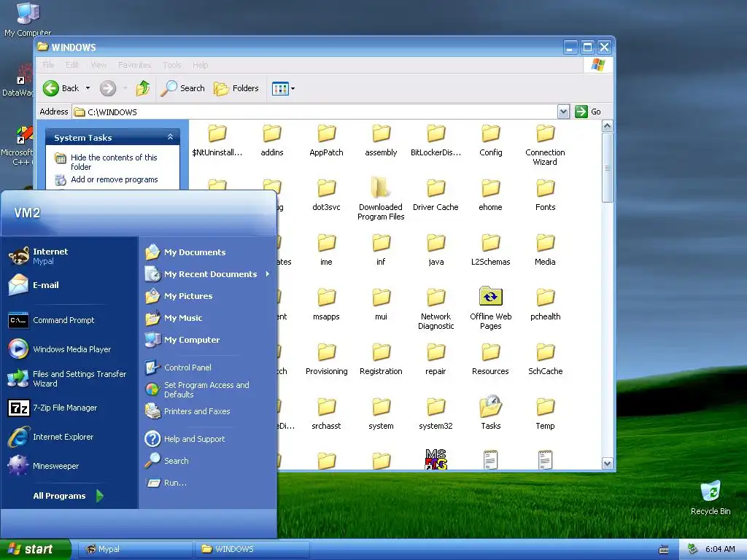This screenshot has width=747, height=560.
Task: Open Mypal Internet browser from Start menu
Action: (x=50, y=256)
